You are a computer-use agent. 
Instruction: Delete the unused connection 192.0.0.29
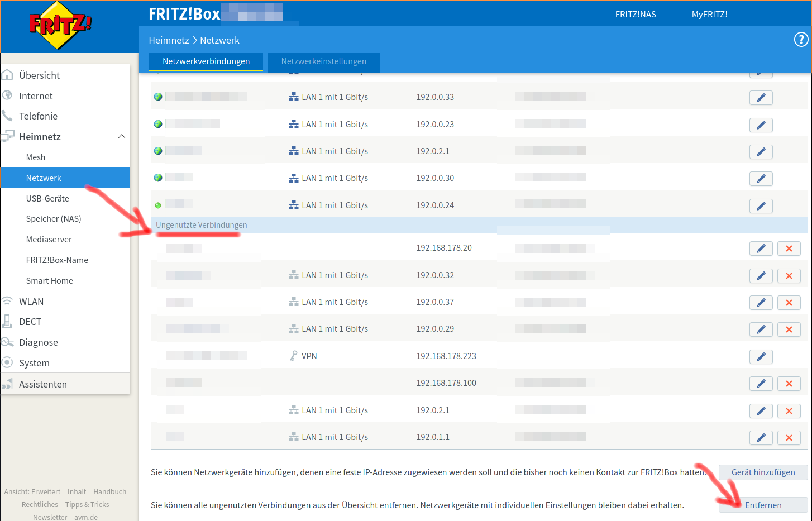(x=789, y=329)
